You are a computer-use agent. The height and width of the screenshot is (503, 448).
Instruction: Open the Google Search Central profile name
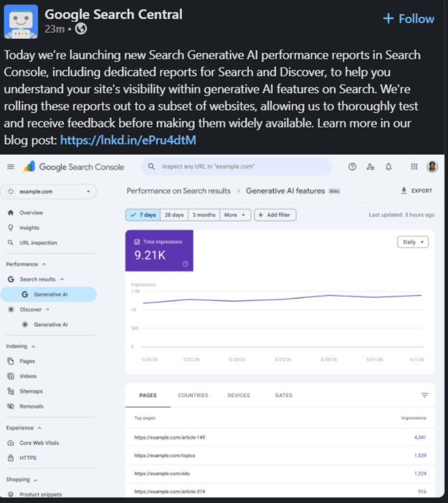[114, 14]
